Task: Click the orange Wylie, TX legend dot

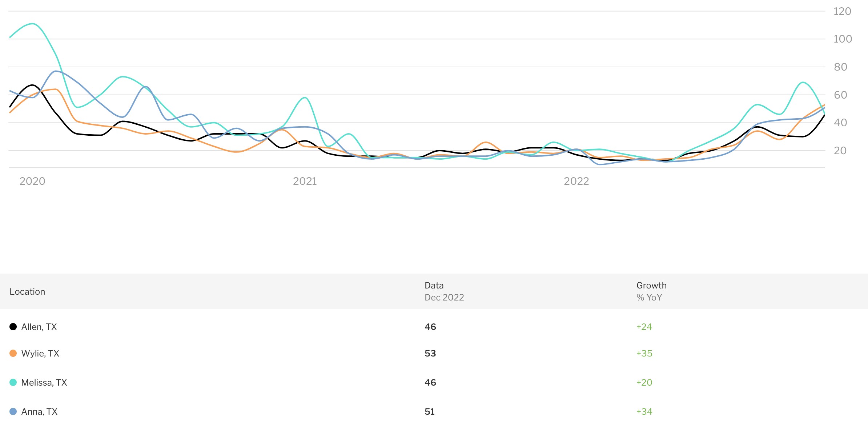Action: (x=13, y=353)
